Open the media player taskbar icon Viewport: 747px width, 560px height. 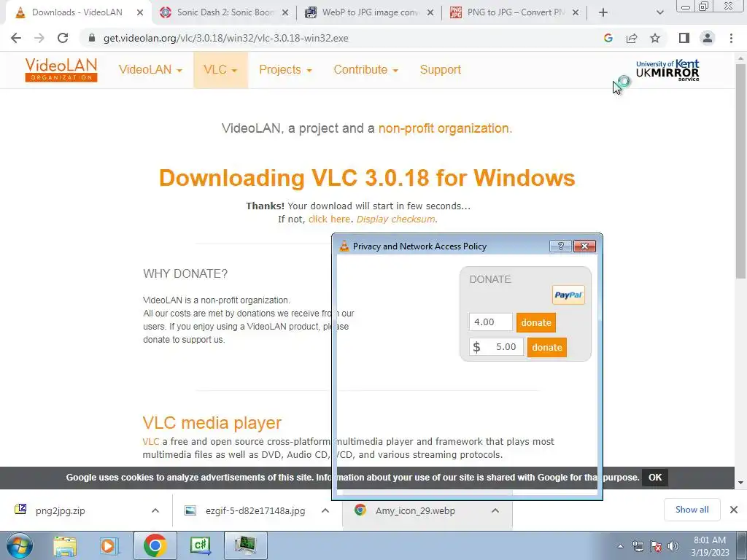[109, 545]
